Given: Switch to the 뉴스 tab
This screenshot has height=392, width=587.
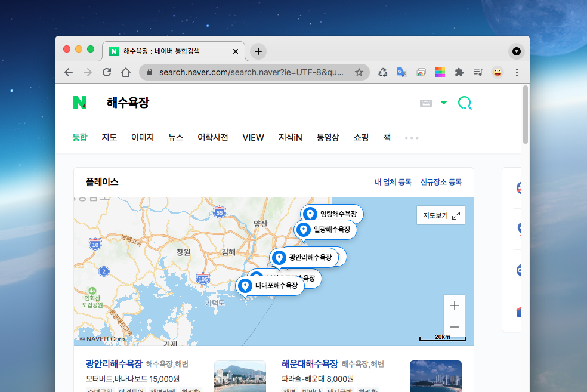Looking at the screenshot, I should coord(176,137).
